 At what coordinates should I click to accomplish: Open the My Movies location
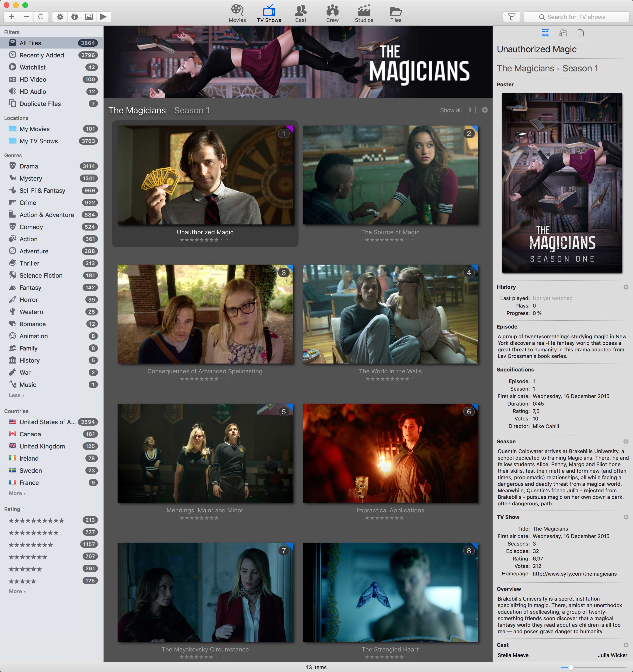pos(52,129)
